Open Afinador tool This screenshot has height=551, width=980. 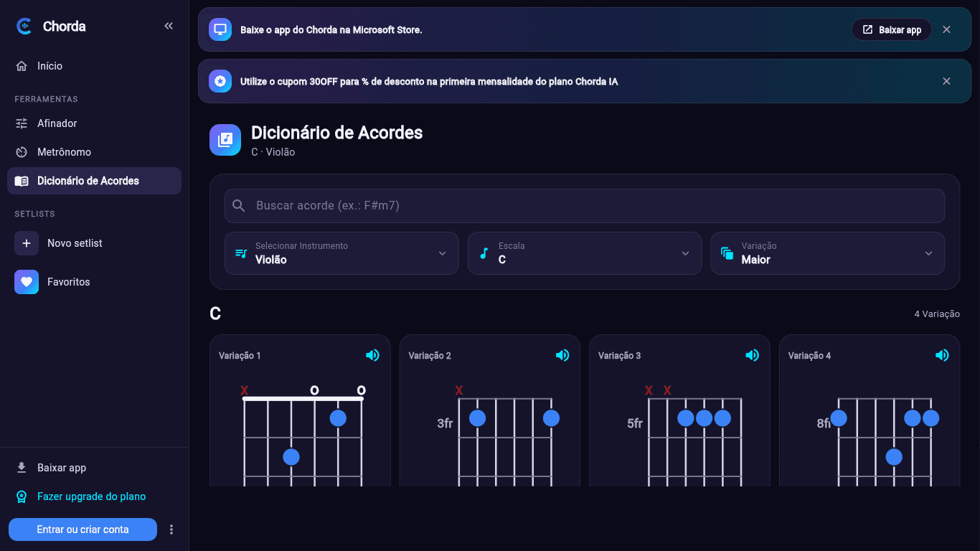pyautogui.click(x=94, y=123)
